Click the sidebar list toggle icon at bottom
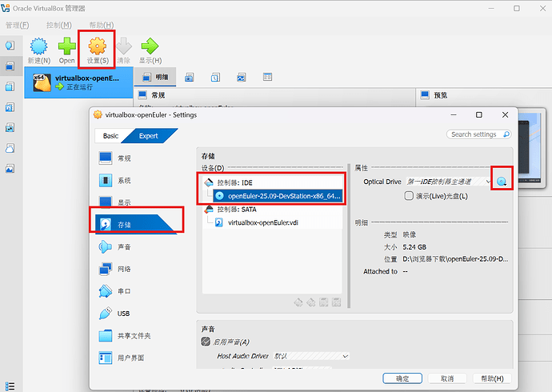The width and height of the screenshot is (552, 392). (x=10, y=386)
